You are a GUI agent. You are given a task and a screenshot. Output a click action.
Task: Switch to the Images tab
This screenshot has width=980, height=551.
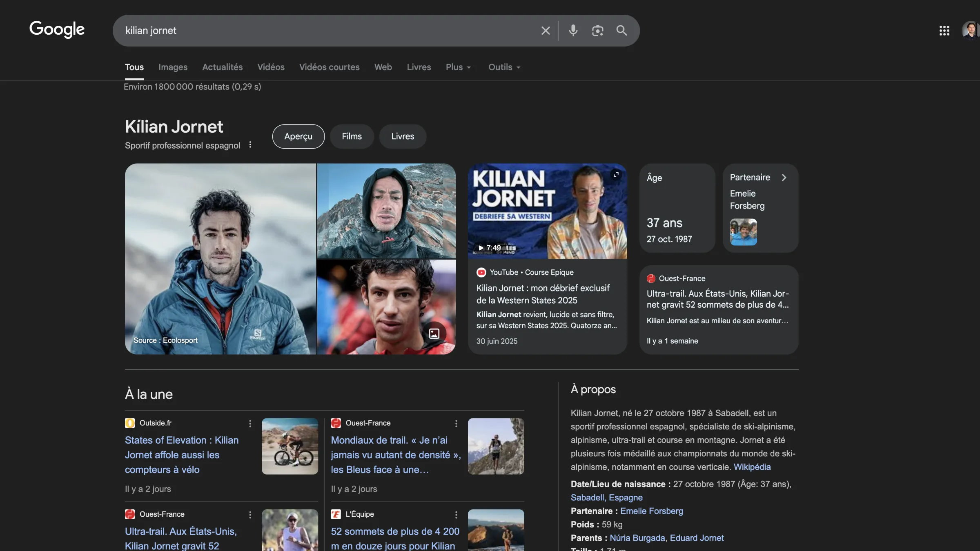coord(173,67)
